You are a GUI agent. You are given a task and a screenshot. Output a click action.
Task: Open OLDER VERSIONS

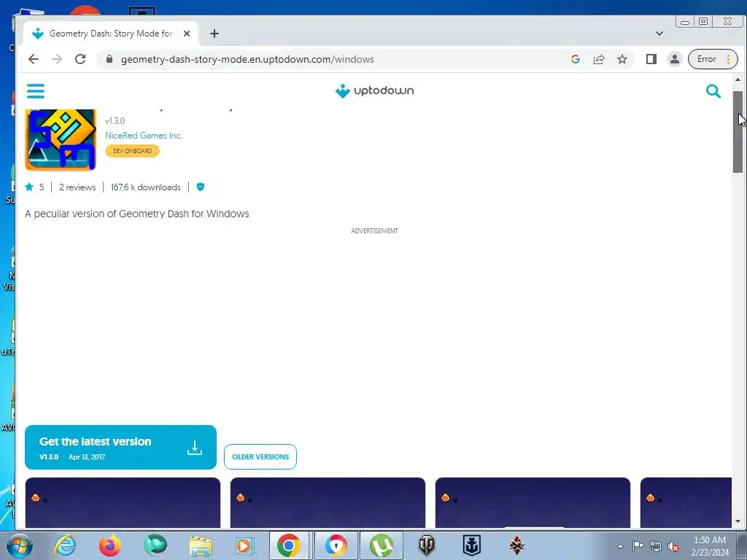260,456
